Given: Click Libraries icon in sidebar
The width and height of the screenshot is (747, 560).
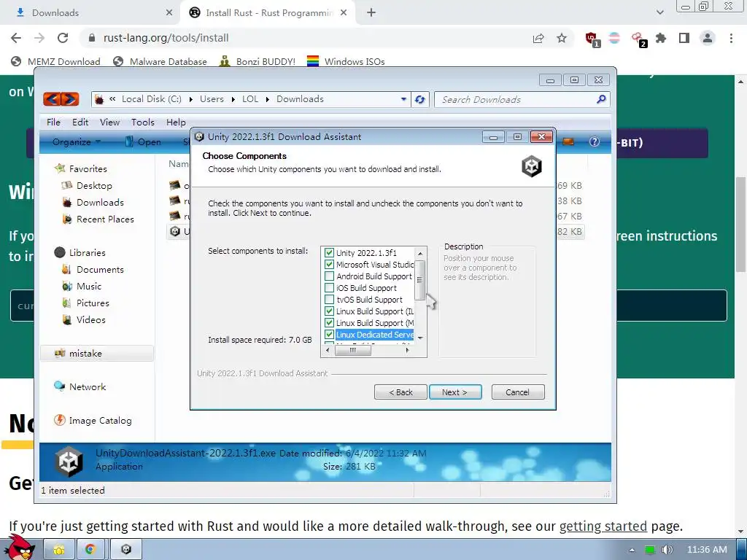Looking at the screenshot, I should [x=60, y=252].
